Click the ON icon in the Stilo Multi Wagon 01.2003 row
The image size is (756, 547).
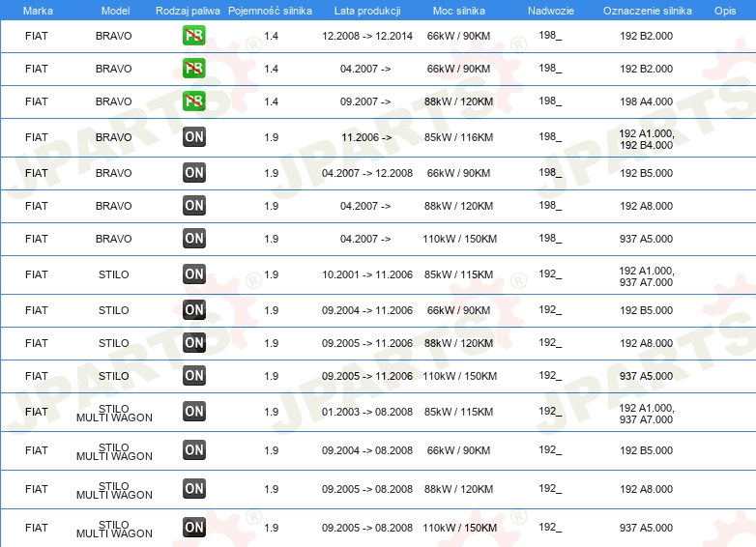(194, 411)
